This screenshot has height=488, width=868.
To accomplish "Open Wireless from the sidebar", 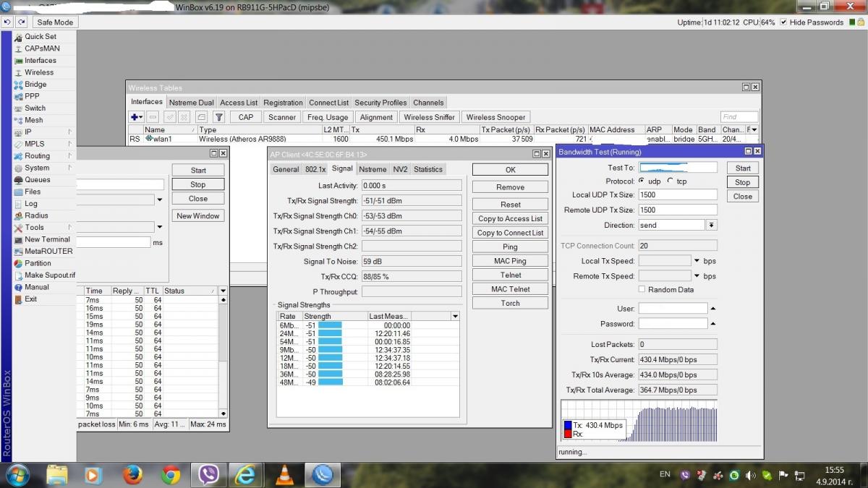I will [x=38, y=72].
